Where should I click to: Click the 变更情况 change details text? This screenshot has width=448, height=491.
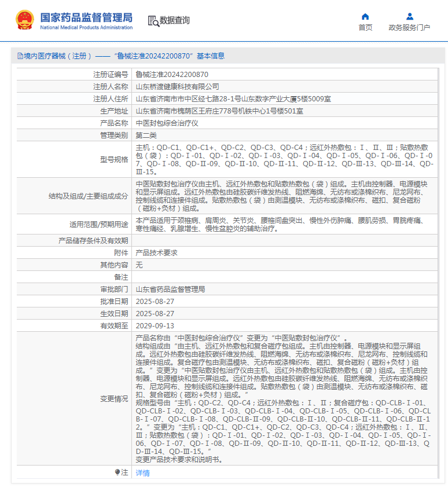[x=283, y=398]
